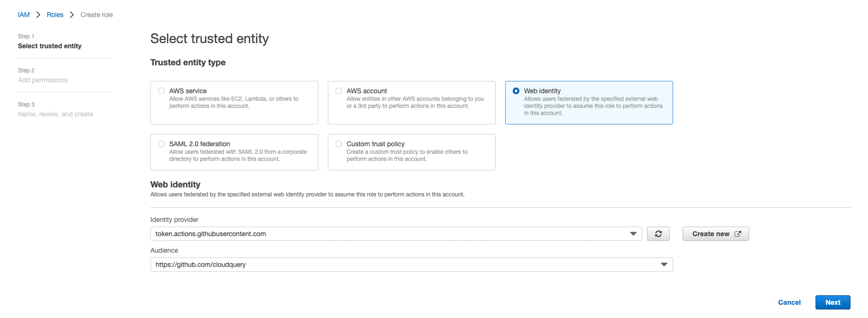This screenshot has width=868, height=318.
Task: Select the AWS account trusted entity
Action: click(338, 90)
